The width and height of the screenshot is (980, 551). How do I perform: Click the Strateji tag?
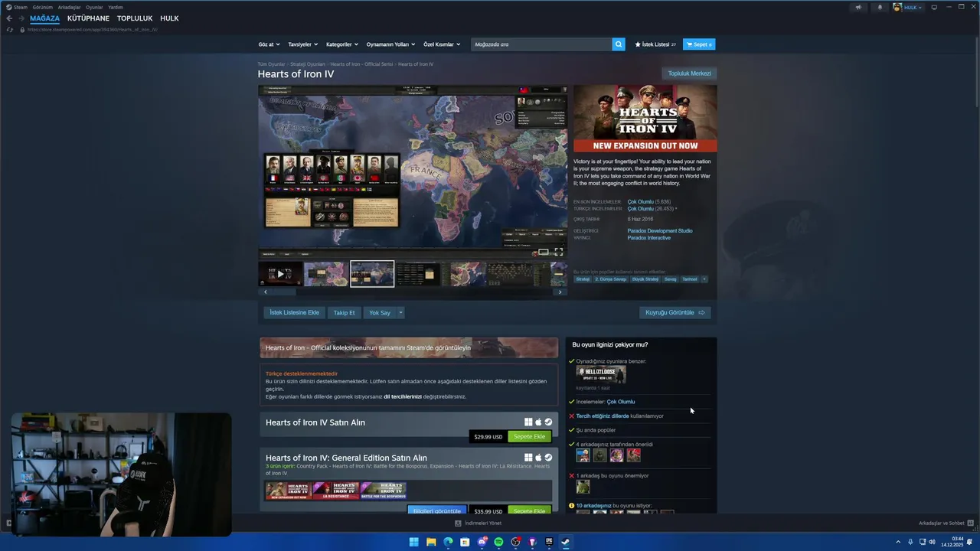583,279
